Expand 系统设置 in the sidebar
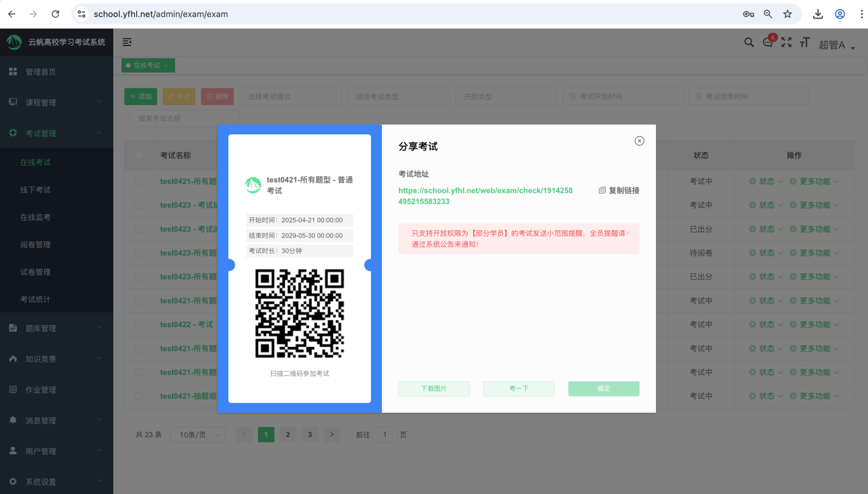Viewport: 868px width, 494px height. [x=57, y=482]
